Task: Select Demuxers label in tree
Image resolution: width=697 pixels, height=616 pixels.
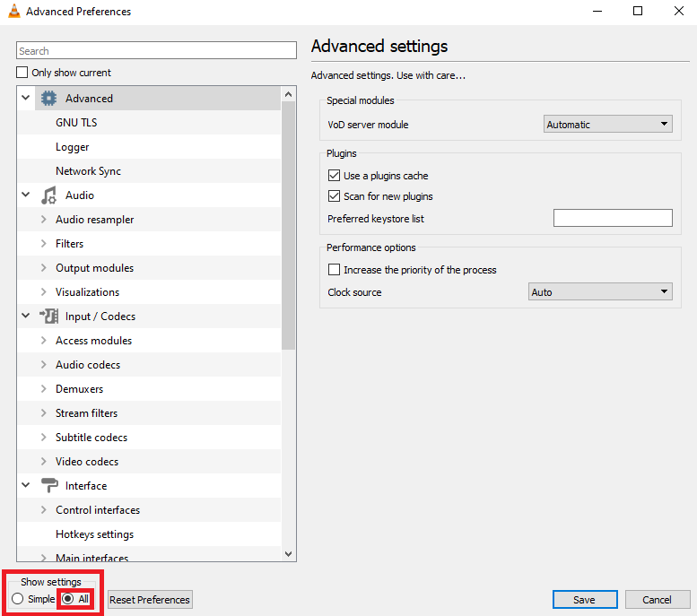Action: point(80,389)
